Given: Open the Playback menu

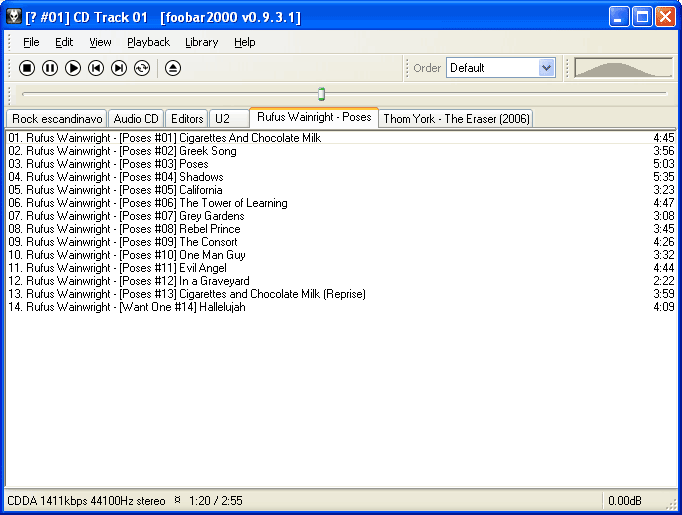Looking at the screenshot, I should (x=148, y=42).
